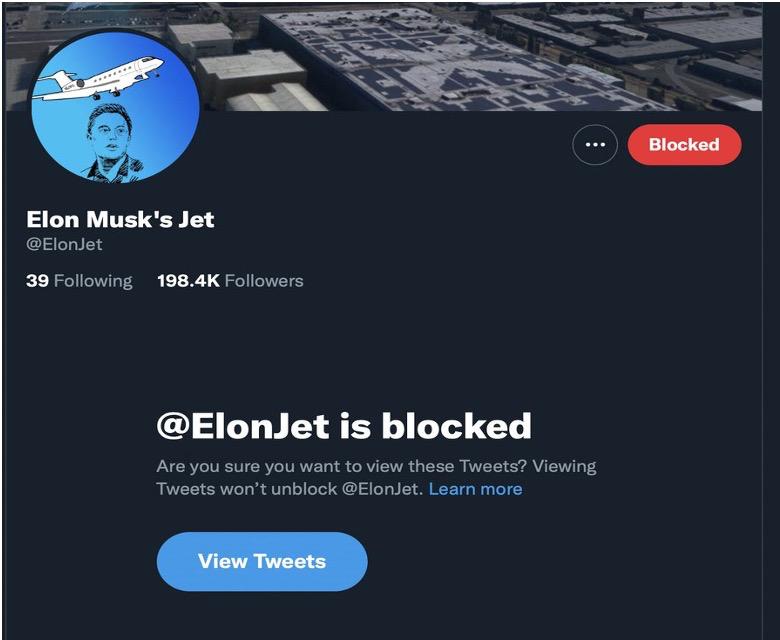
Task: Open the Learn more link
Action: [x=475, y=489]
